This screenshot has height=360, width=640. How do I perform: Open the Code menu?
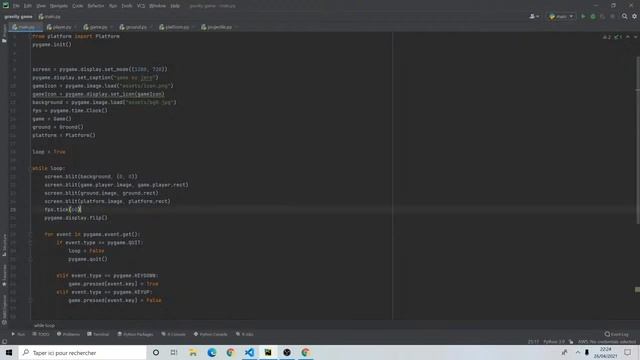pyautogui.click(x=78, y=6)
